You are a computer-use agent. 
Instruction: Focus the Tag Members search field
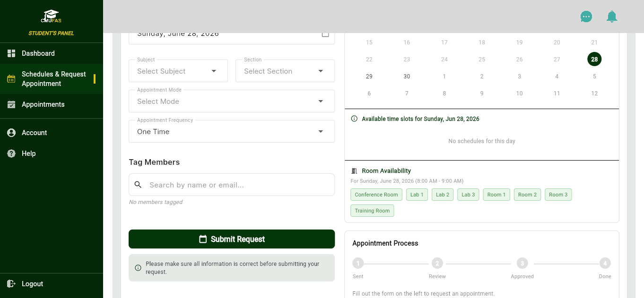(232, 185)
